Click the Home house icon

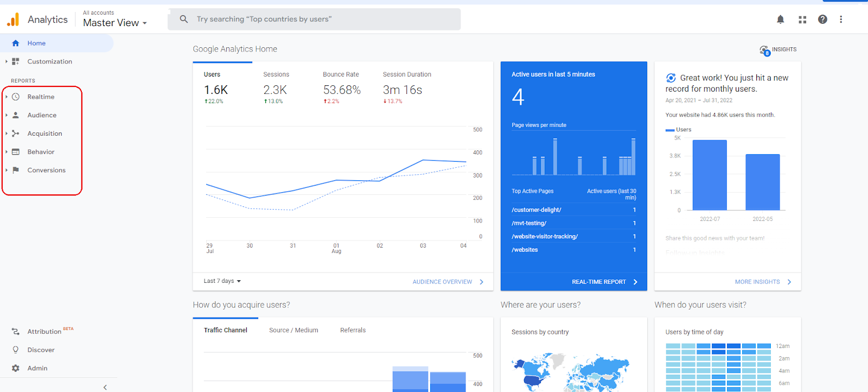16,43
